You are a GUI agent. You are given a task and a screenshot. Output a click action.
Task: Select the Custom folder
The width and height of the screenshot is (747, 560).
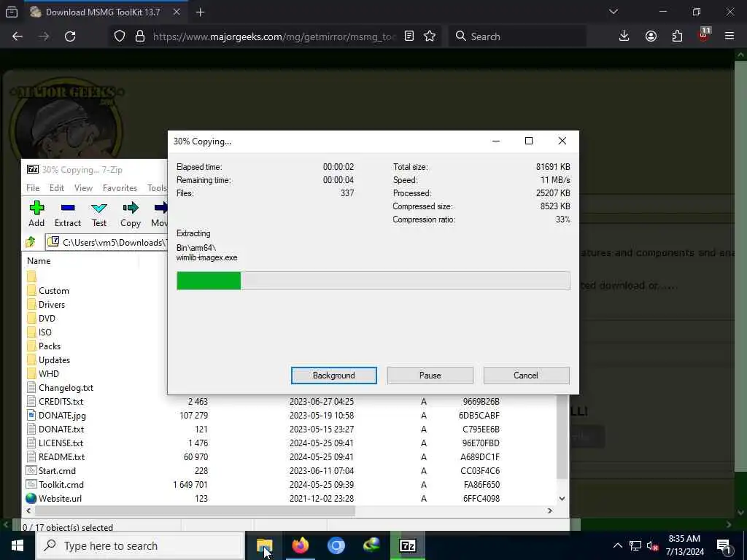coord(54,291)
